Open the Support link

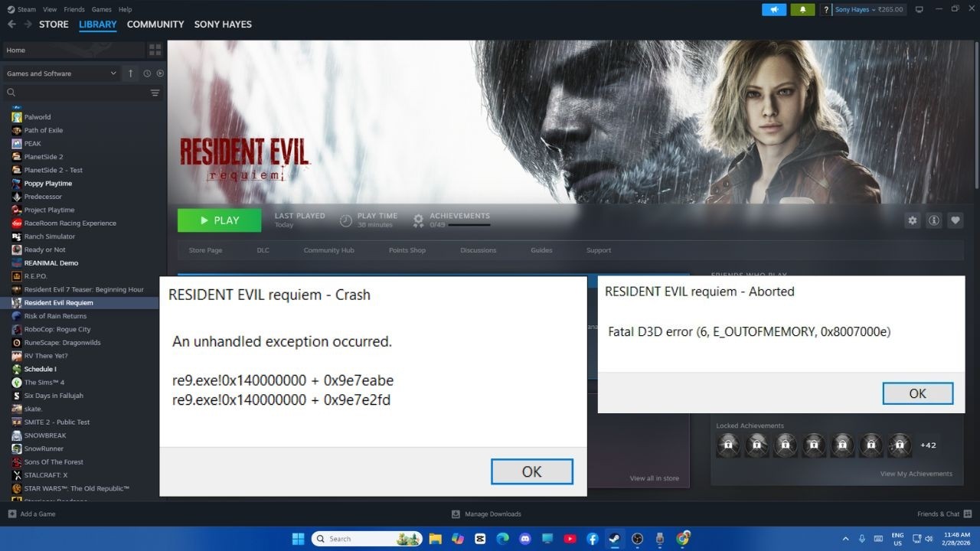(x=599, y=250)
